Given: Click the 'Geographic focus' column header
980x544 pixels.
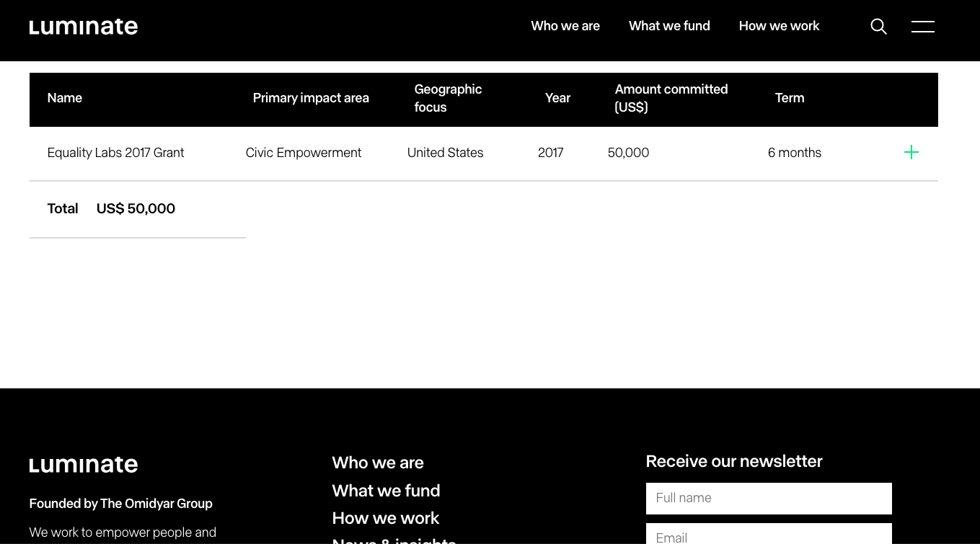Looking at the screenshot, I should coord(448,98).
